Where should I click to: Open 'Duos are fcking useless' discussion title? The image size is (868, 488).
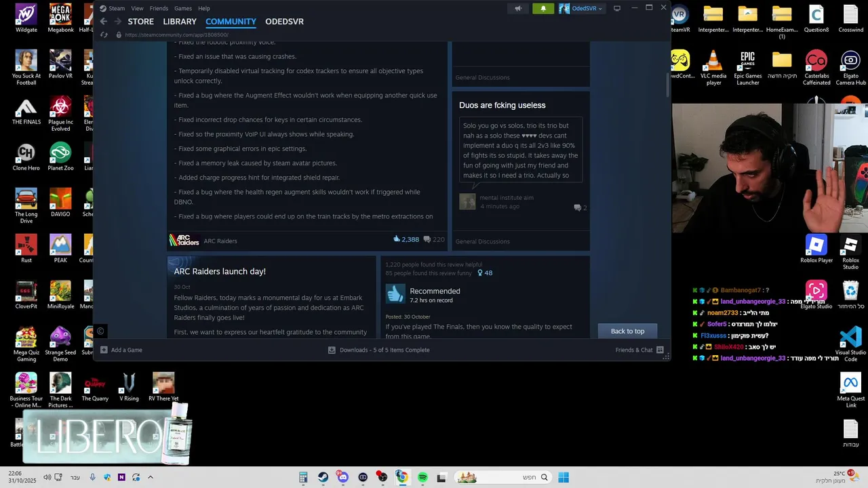point(502,105)
